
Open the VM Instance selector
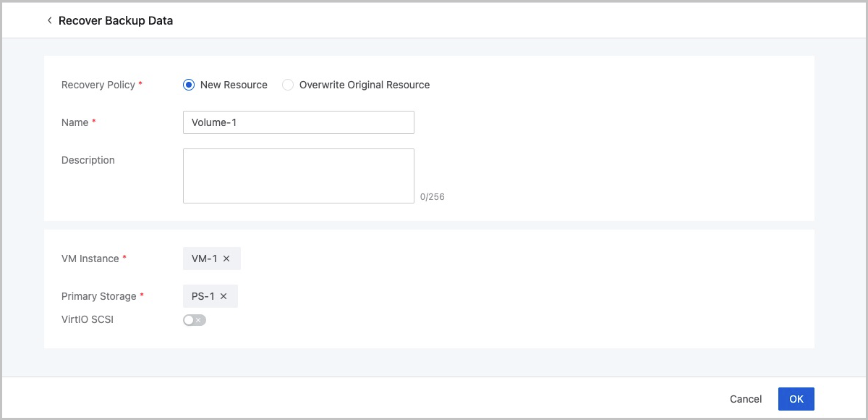211,258
